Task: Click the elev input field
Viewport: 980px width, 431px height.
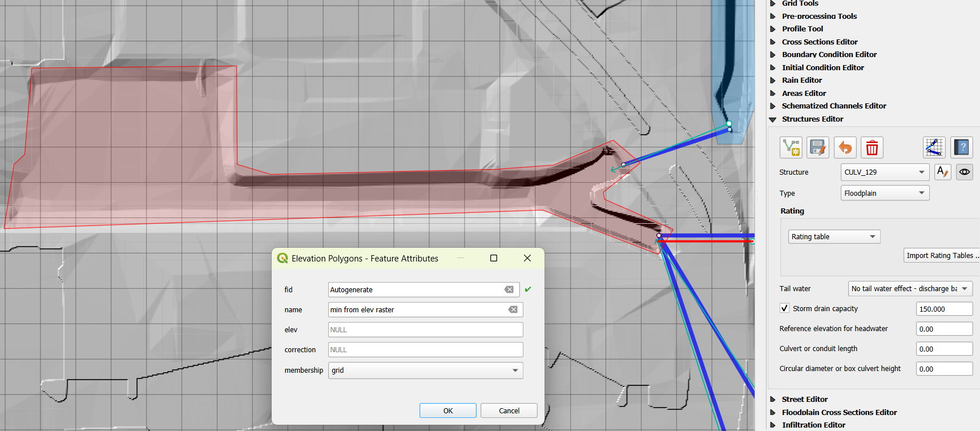Action: pyautogui.click(x=425, y=330)
